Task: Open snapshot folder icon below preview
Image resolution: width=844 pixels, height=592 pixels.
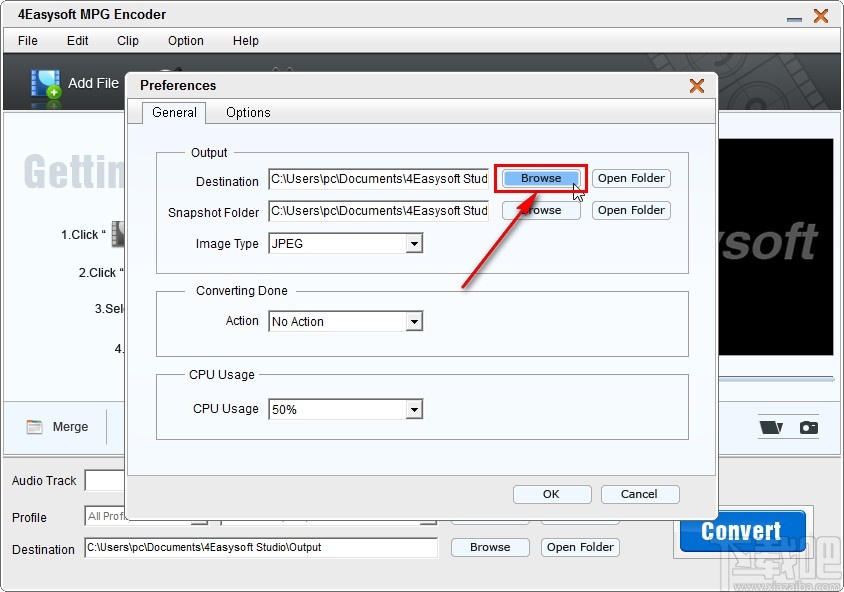Action: coord(771,427)
